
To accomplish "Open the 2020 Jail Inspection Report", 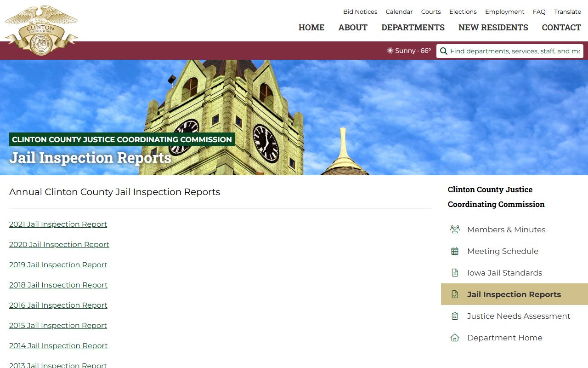I will [x=59, y=245].
